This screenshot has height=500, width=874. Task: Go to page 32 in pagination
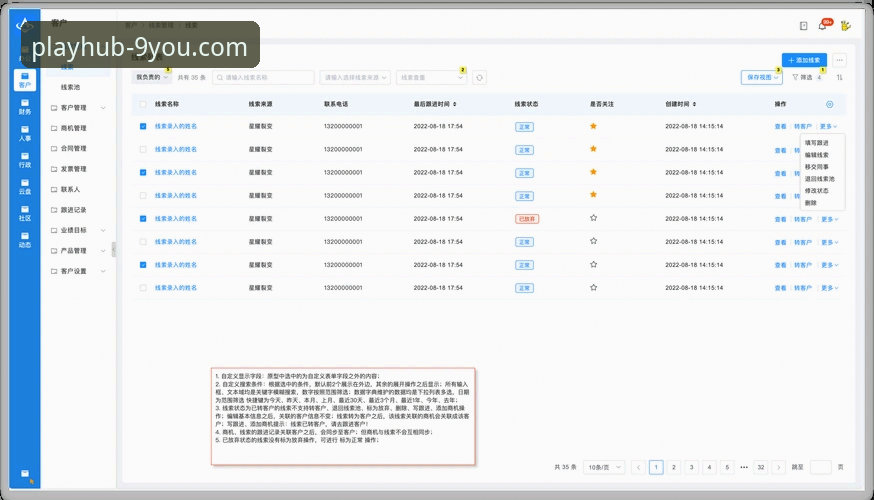761,467
